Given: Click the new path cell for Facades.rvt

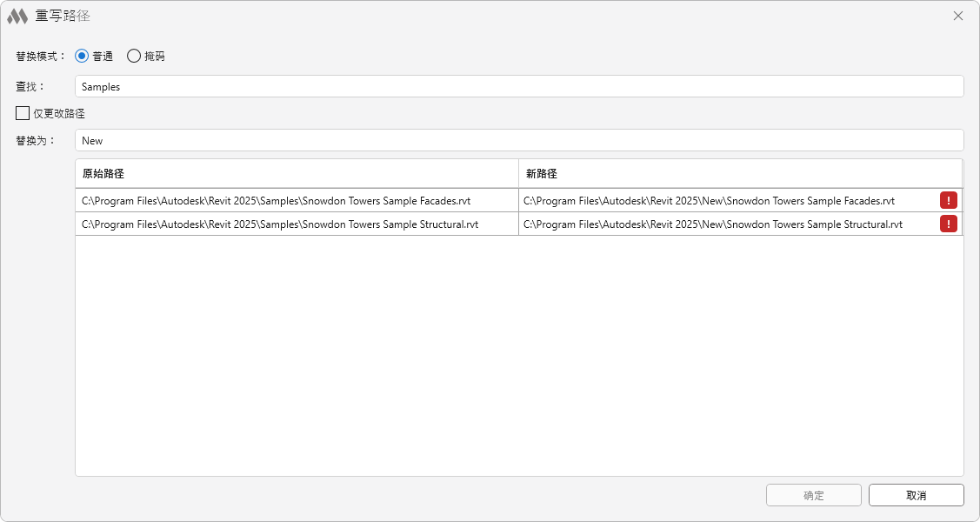Looking at the screenshot, I should point(709,201).
